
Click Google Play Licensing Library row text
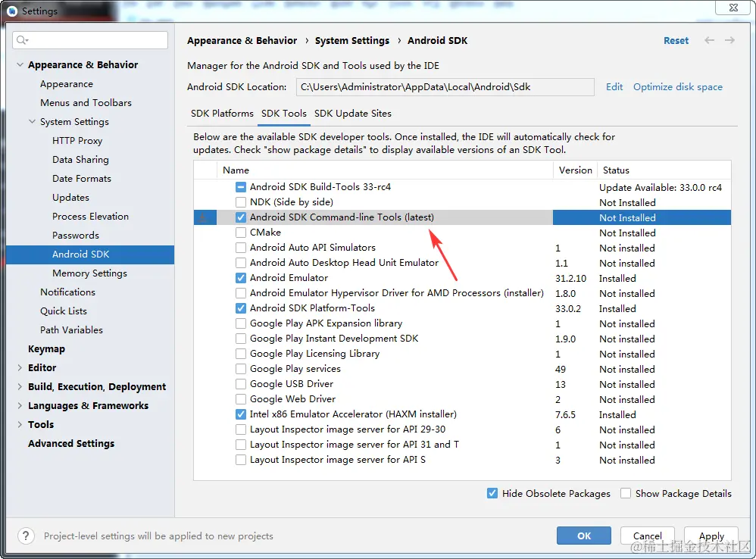314,354
